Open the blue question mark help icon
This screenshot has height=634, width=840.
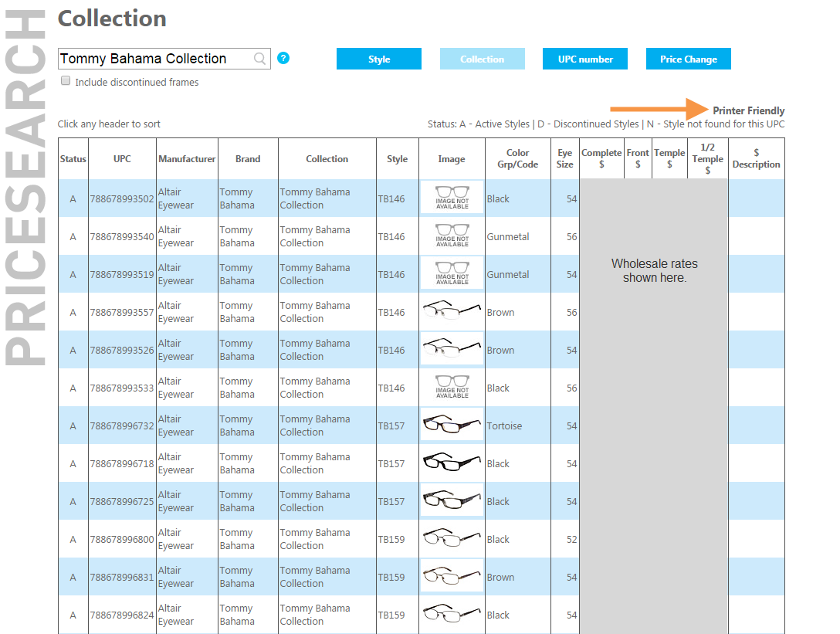pyautogui.click(x=283, y=58)
